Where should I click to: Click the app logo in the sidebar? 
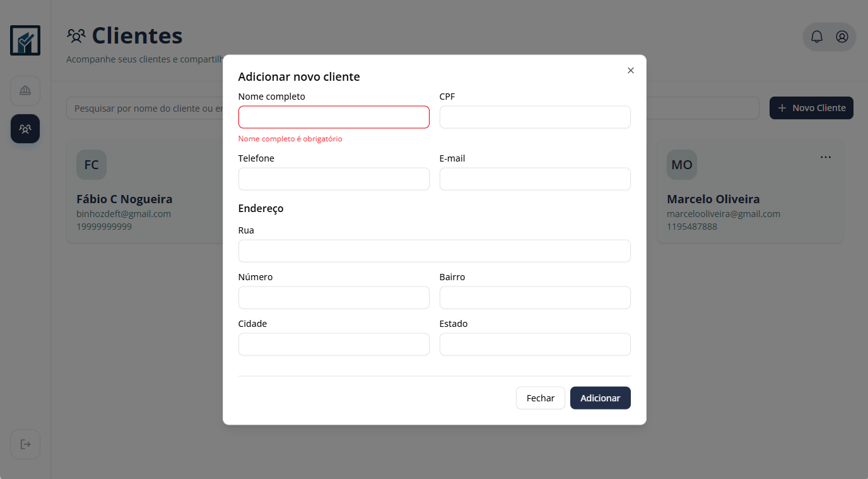[x=25, y=40]
